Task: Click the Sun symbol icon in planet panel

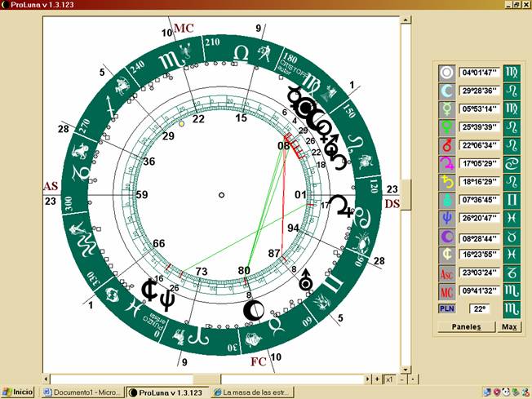Action: coord(446,72)
